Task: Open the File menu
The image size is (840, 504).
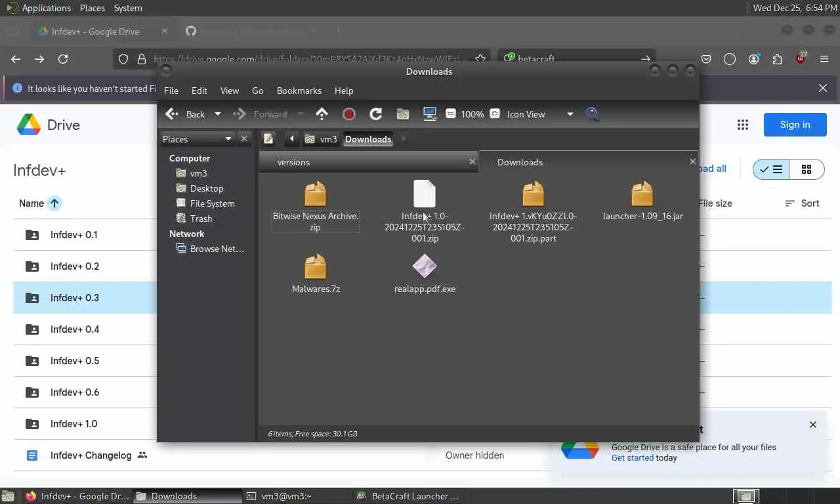Action: click(171, 91)
